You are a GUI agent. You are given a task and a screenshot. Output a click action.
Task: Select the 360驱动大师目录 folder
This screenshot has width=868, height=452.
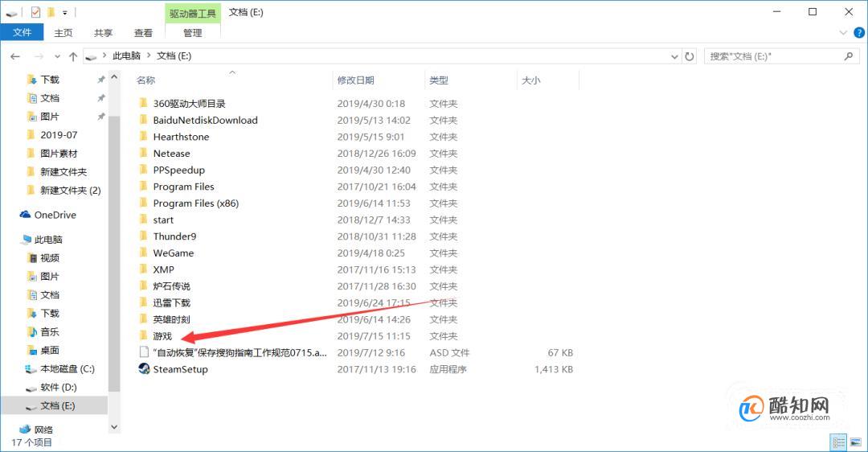190,104
